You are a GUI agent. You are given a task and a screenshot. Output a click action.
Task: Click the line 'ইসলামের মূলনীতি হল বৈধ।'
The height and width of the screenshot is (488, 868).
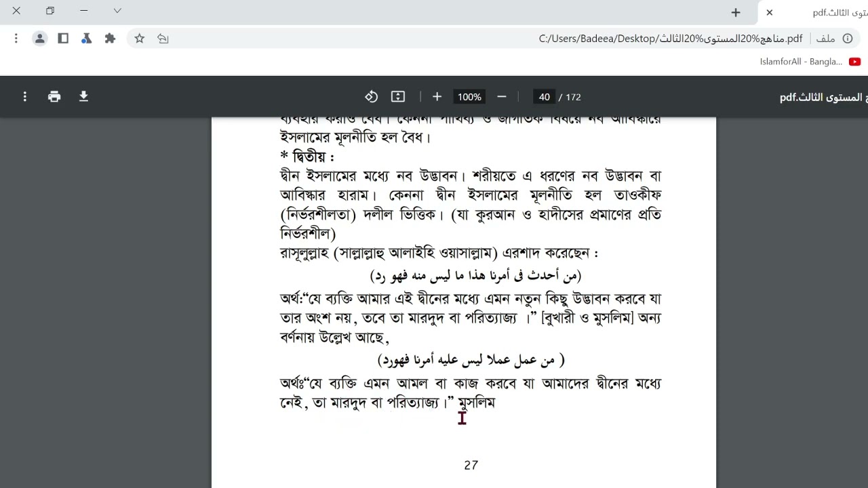point(356,138)
